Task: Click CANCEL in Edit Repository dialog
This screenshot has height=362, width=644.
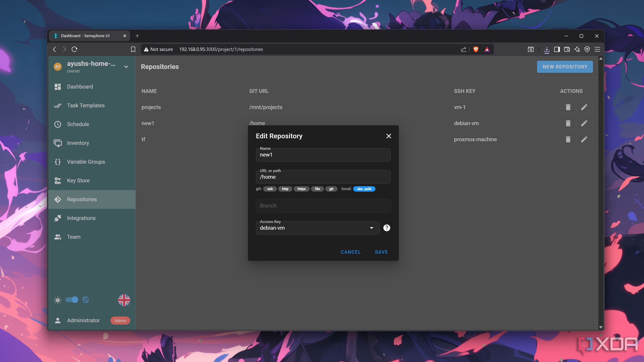Action: click(x=351, y=252)
